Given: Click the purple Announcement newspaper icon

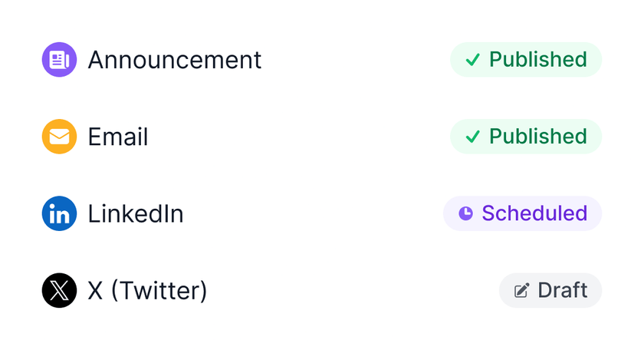Looking at the screenshot, I should pyautogui.click(x=59, y=60).
